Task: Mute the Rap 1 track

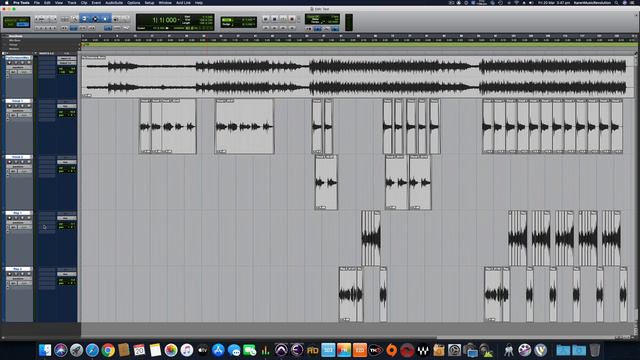Action: 29,218
